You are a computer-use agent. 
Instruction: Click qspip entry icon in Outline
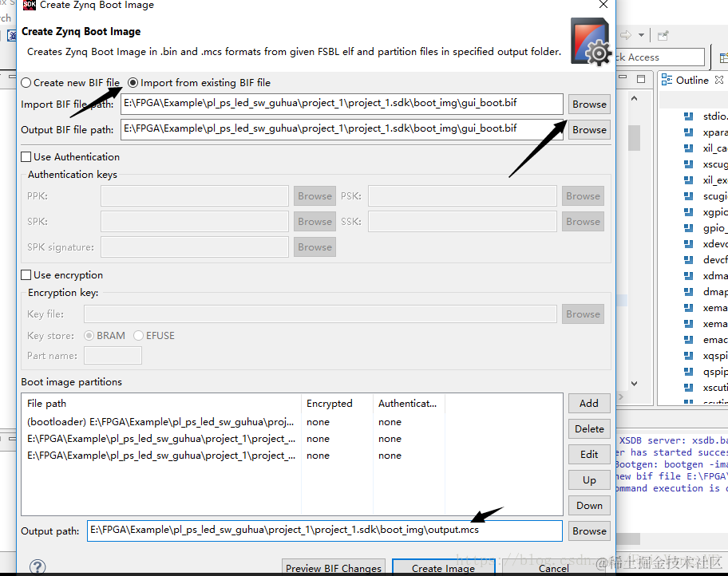[689, 372]
